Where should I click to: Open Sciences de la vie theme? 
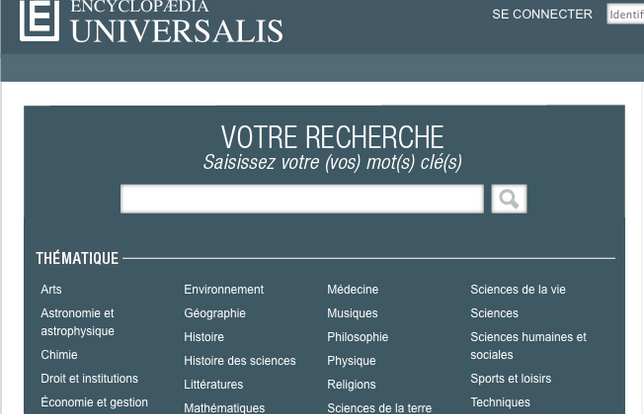point(518,290)
